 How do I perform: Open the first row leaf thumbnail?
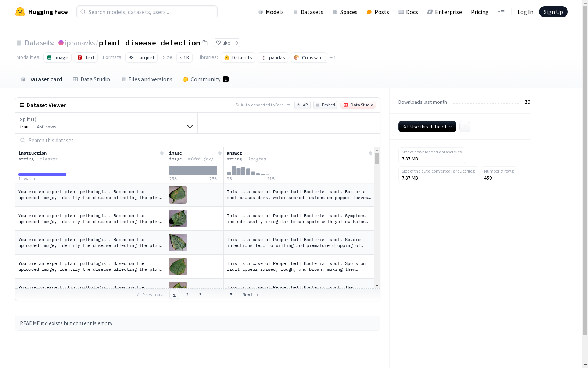[x=178, y=195]
